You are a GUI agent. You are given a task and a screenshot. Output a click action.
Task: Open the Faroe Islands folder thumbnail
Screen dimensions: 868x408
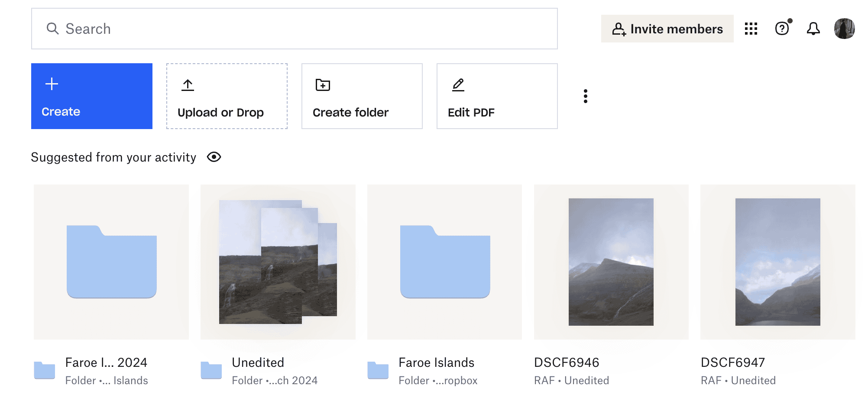click(444, 262)
